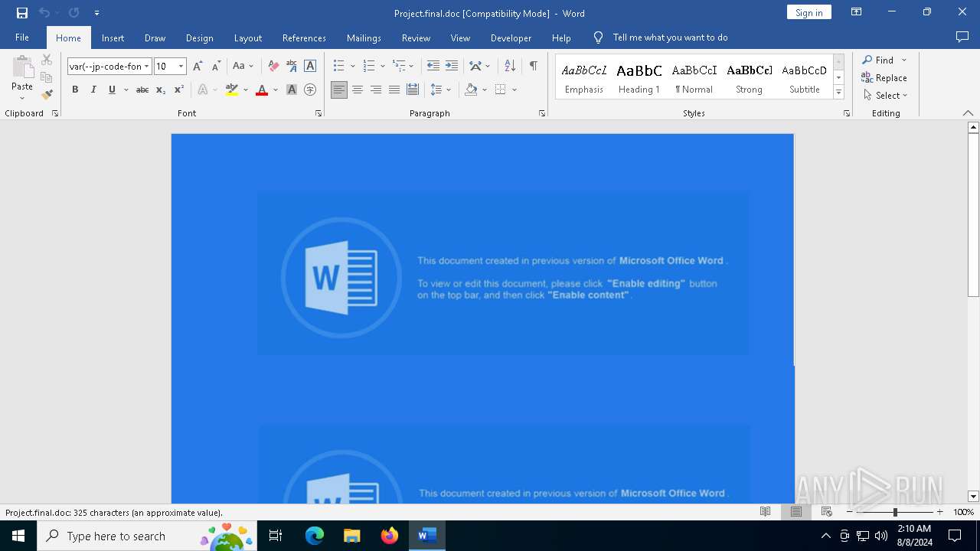The image size is (980, 551).
Task: Toggle align left button
Action: (x=339, y=90)
